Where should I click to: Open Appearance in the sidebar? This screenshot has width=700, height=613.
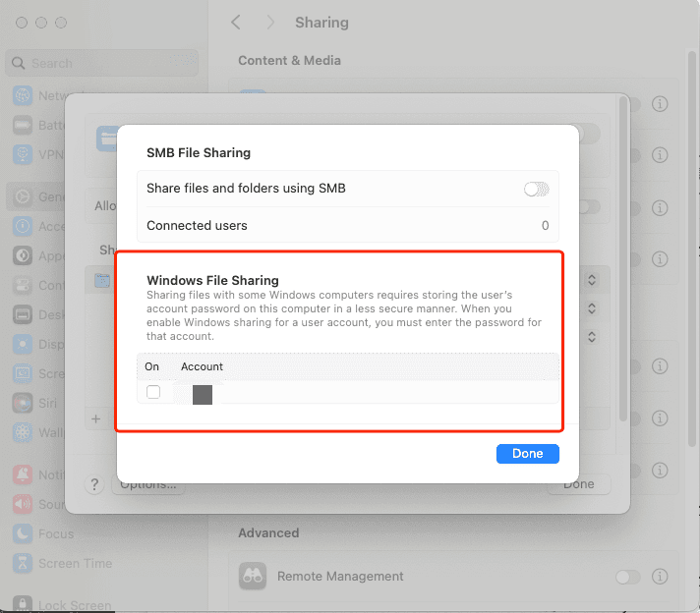39,255
